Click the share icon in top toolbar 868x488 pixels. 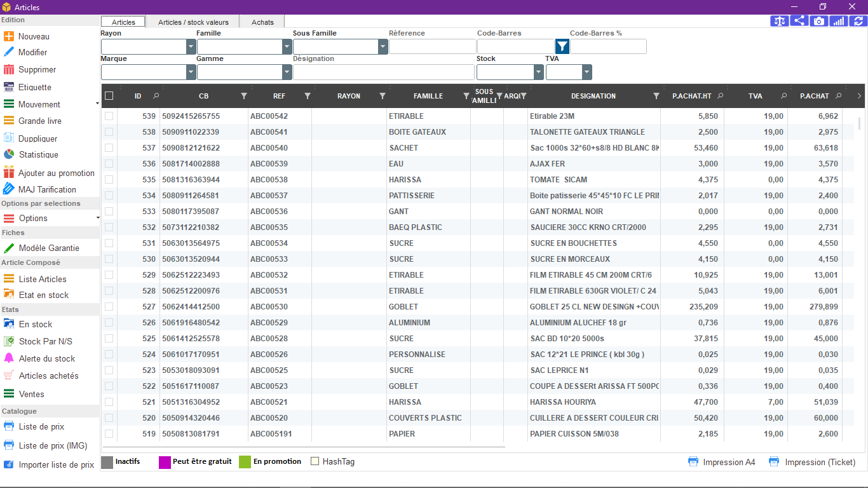[799, 21]
